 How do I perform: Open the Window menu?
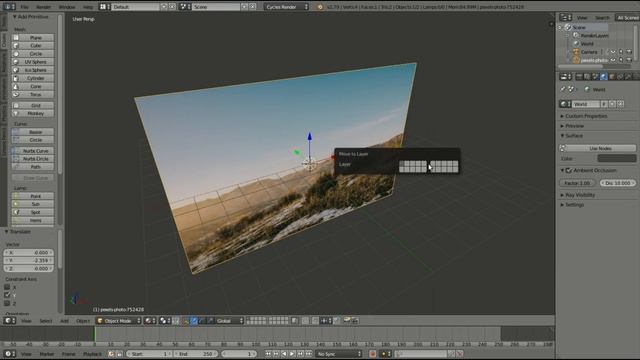pyautogui.click(x=67, y=7)
